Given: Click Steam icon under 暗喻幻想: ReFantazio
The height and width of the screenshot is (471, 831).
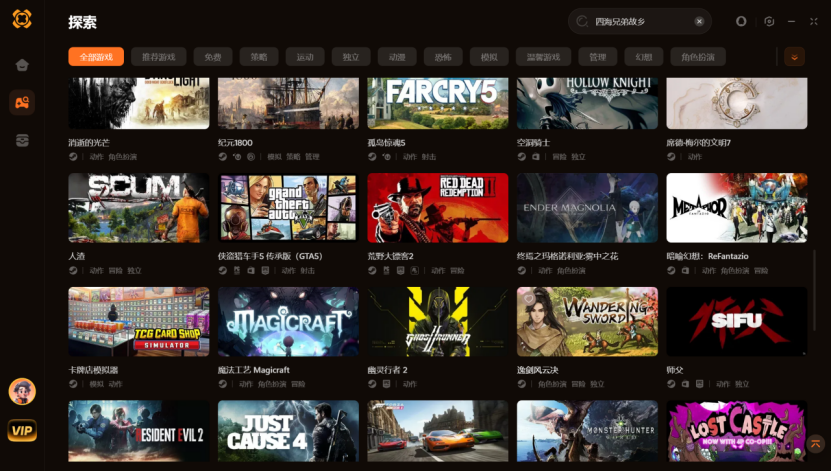Looking at the screenshot, I should point(671,270).
